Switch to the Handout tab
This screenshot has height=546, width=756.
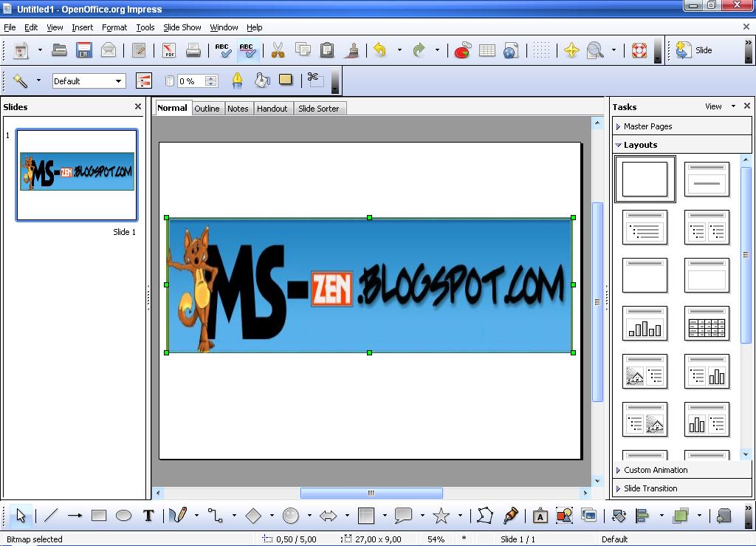click(x=272, y=109)
